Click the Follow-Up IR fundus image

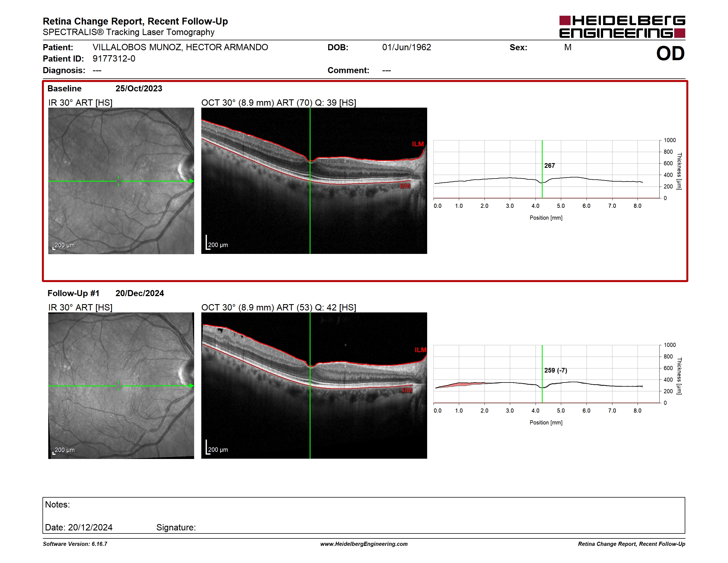click(121, 386)
